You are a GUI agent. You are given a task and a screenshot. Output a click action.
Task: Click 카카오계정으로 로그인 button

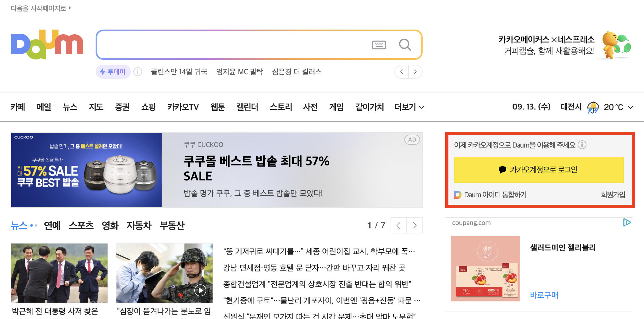[x=539, y=170]
